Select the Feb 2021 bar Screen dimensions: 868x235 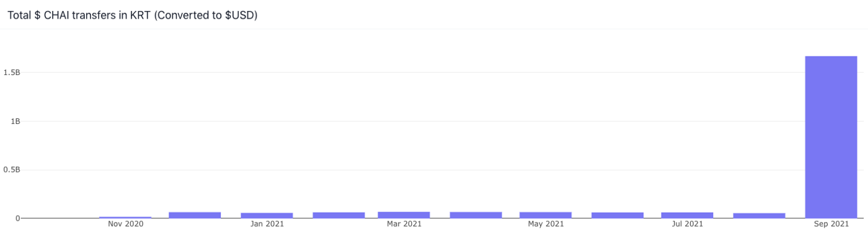click(x=339, y=215)
